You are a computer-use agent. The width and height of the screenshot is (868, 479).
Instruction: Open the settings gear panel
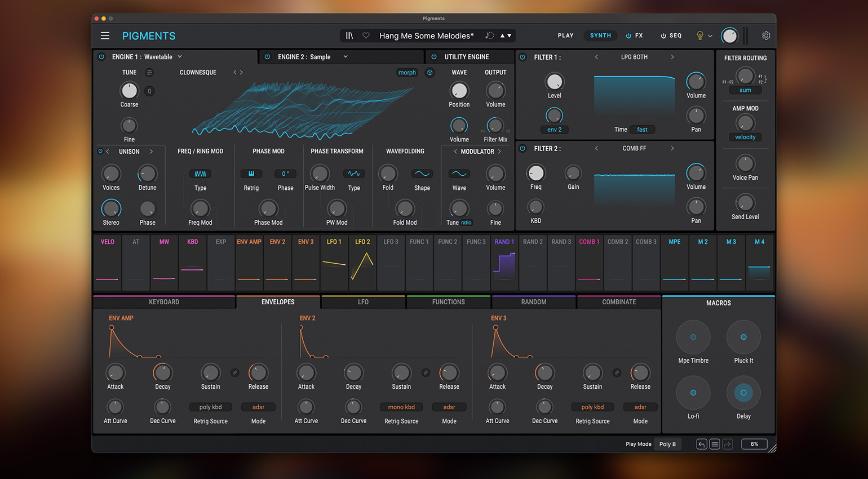(x=766, y=36)
